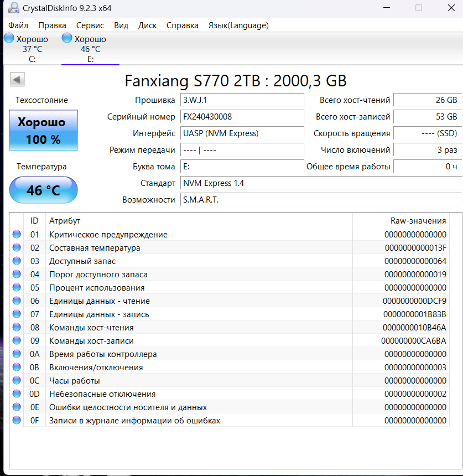This screenshot has height=476, width=463.
Task: Click the serial number field FX240430008
Action: click(x=242, y=117)
